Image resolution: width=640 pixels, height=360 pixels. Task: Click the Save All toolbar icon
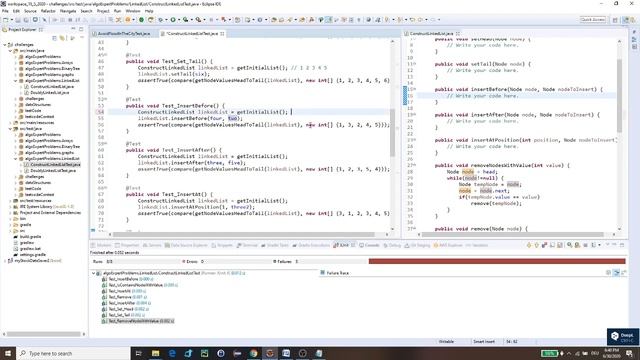pyautogui.click(x=26, y=20)
